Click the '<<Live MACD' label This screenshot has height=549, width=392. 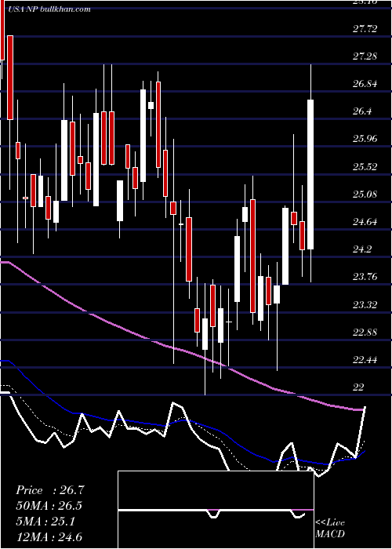pos(330,529)
